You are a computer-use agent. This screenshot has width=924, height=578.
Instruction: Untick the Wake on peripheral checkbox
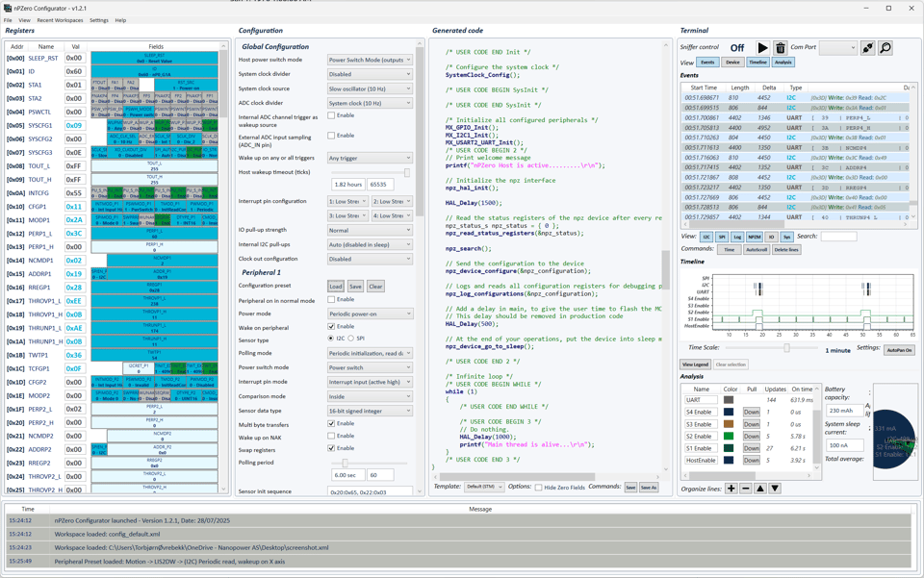coord(331,326)
